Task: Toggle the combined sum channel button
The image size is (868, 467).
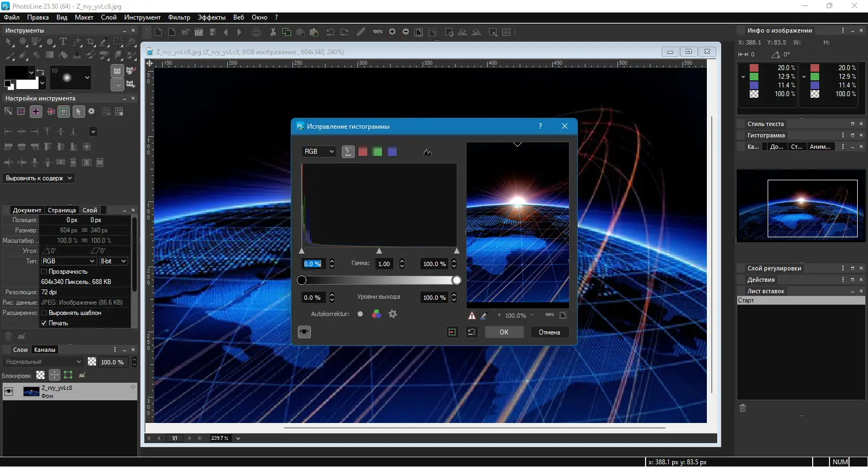Action: [x=348, y=152]
